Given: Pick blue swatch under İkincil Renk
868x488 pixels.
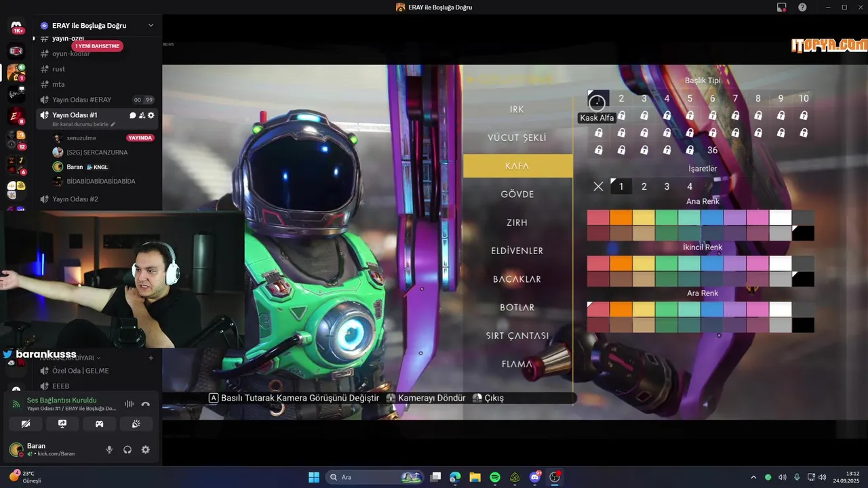Looking at the screenshot, I should (x=712, y=263).
